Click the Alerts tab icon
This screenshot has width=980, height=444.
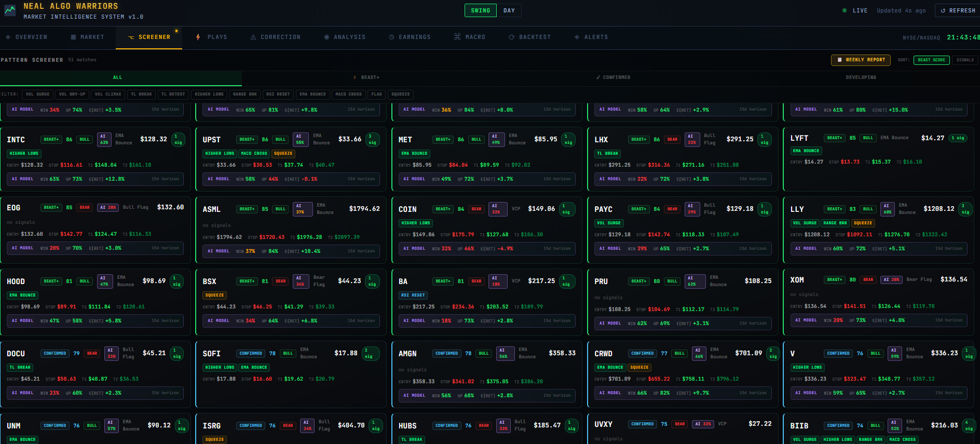click(x=577, y=37)
